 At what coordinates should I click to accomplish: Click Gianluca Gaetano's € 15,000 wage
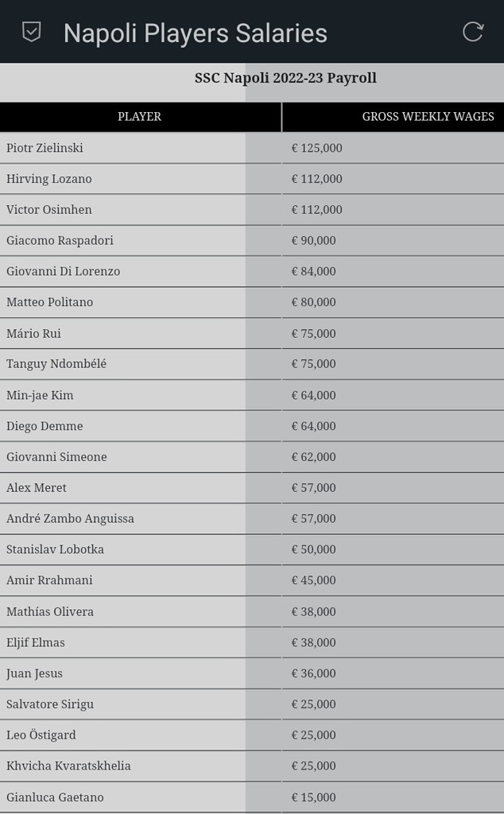click(x=313, y=797)
